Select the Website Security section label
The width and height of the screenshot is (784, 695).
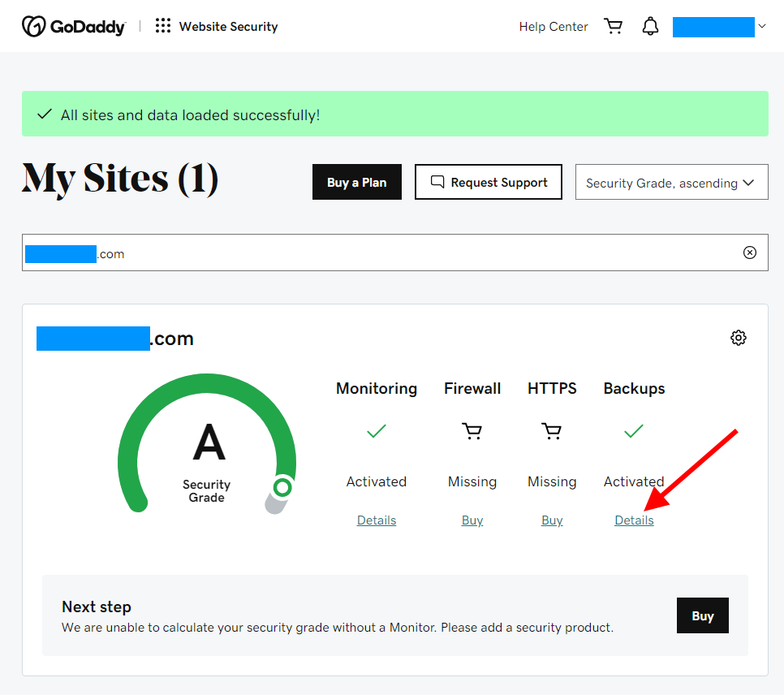[228, 26]
